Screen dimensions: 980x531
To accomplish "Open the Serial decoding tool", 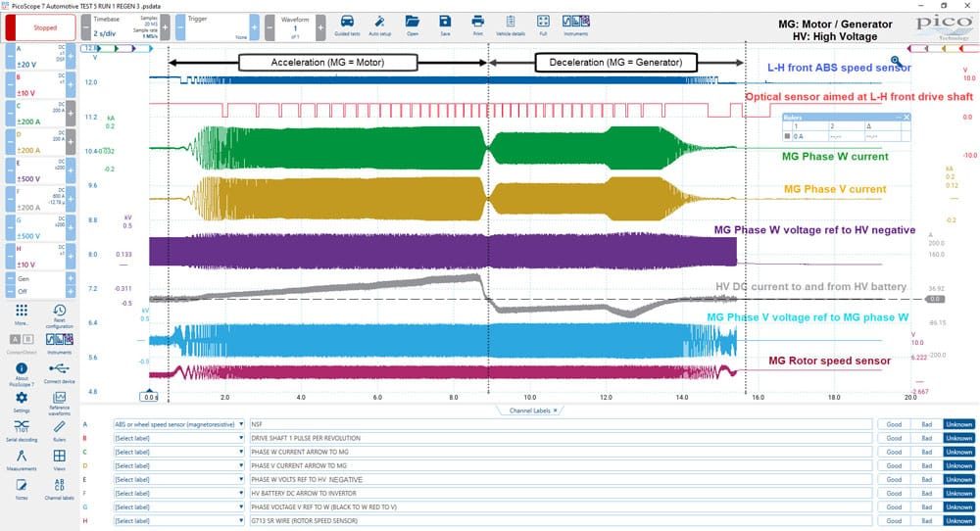I will coord(22,430).
